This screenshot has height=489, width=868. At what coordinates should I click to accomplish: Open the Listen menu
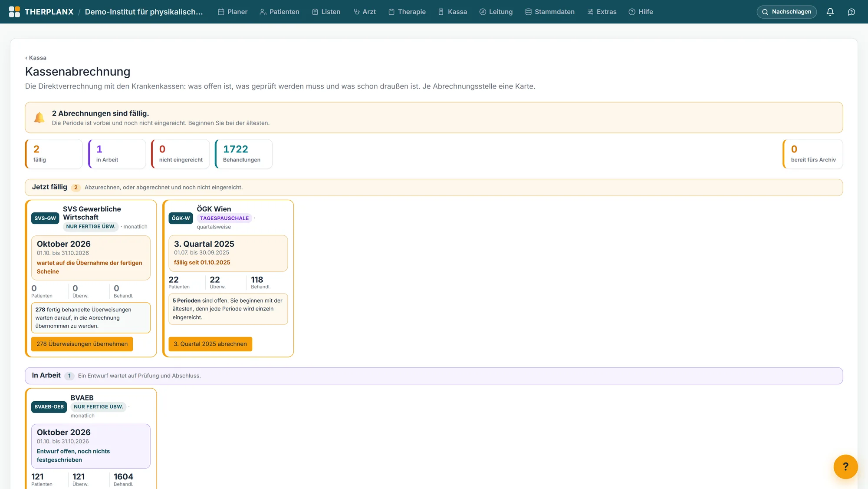tap(326, 12)
